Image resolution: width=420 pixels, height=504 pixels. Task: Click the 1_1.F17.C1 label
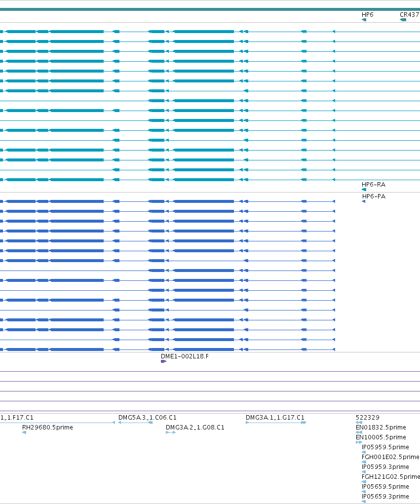point(17,418)
